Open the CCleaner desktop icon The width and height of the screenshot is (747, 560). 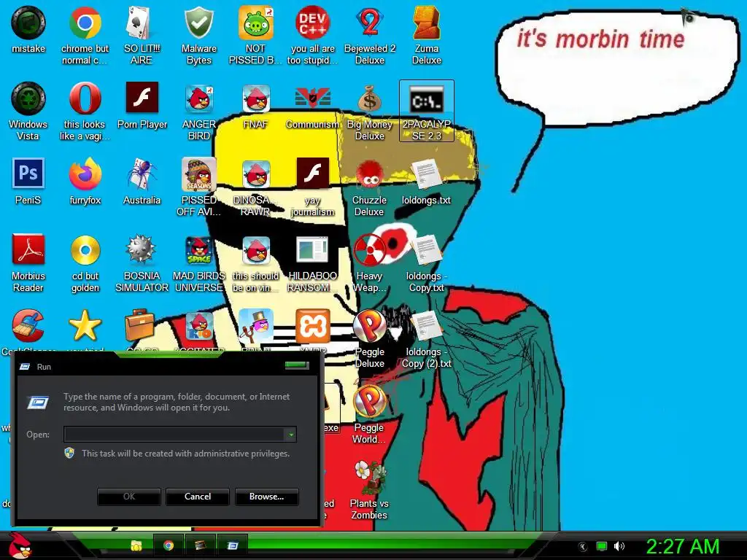pos(28,326)
